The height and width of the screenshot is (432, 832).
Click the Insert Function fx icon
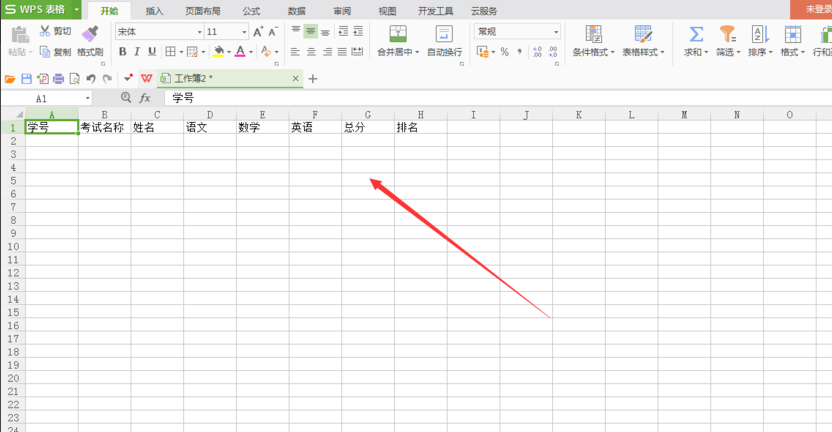pos(145,98)
